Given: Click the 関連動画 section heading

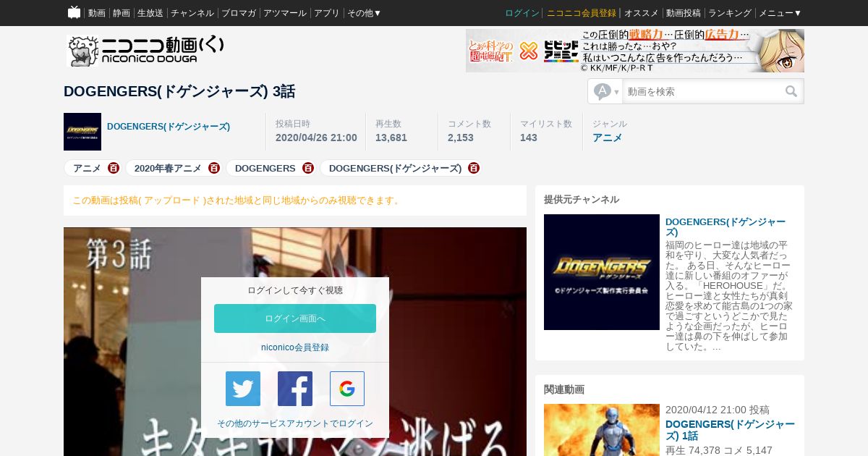Looking at the screenshot, I should pos(564,389).
